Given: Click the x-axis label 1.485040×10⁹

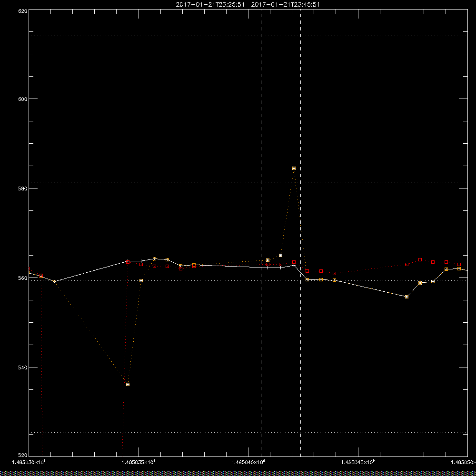Looking at the screenshot, I should (x=248, y=462).
